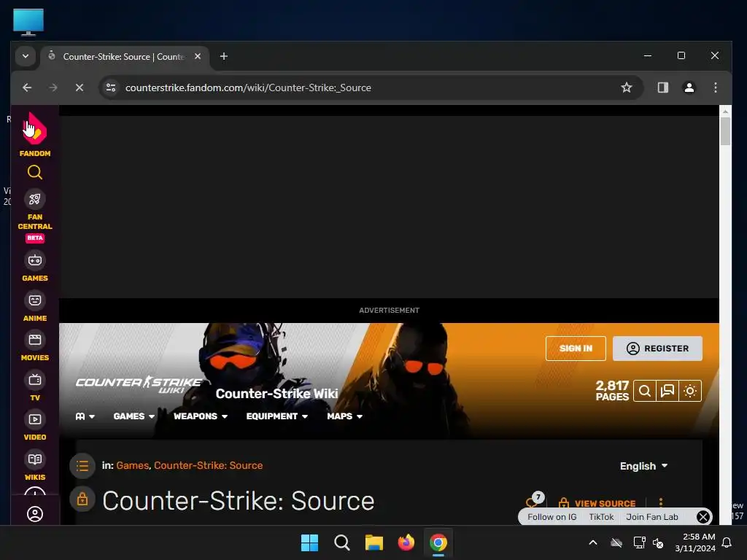Image resolution: width=747 pixels, height=560 pixels.
Task: Expand the EQUIPMENT navigation dropdown
Action: pyautogui.click(x=276, y=416)
